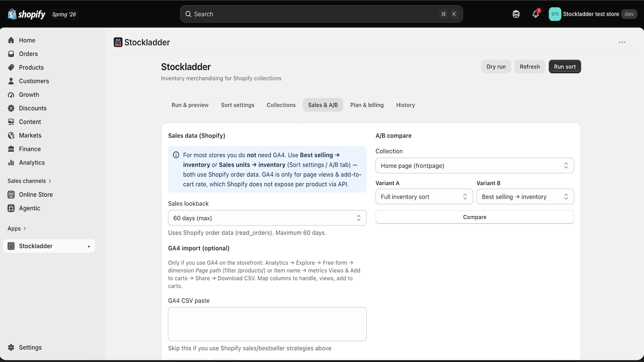Click the "A/B compare" heading
Screen dimensions: 644x362
[x=394, y=136]
